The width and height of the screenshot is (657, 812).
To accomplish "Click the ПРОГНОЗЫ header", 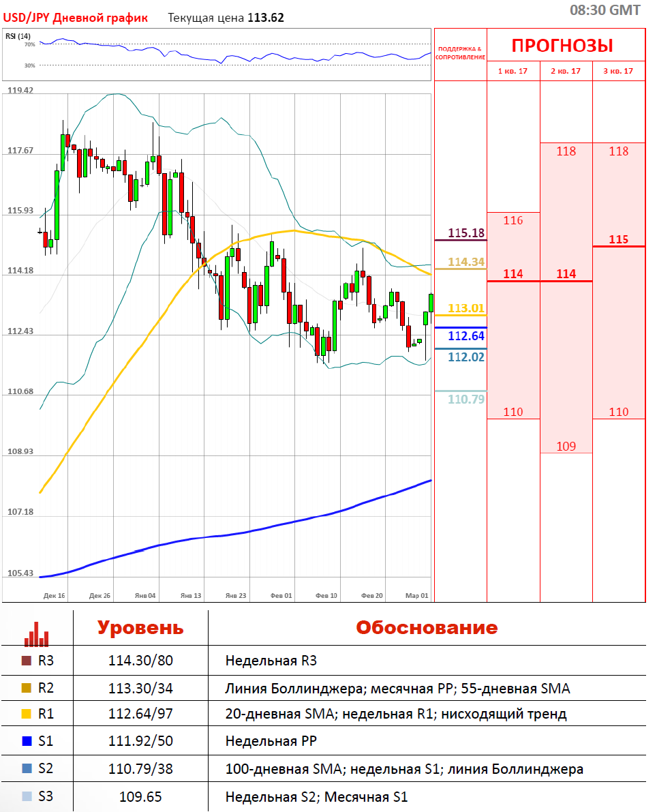I will 562,46.
